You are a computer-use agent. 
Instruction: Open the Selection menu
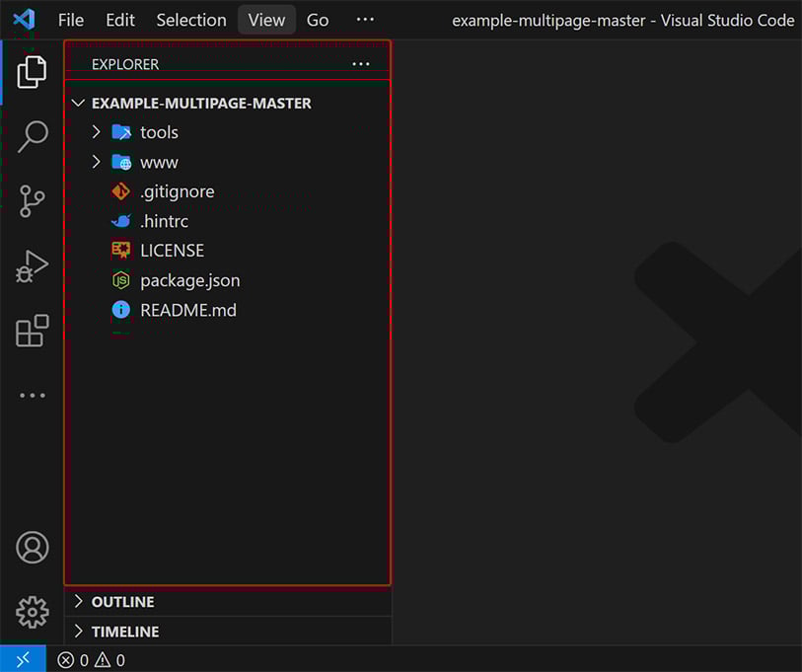coord(191,20)
